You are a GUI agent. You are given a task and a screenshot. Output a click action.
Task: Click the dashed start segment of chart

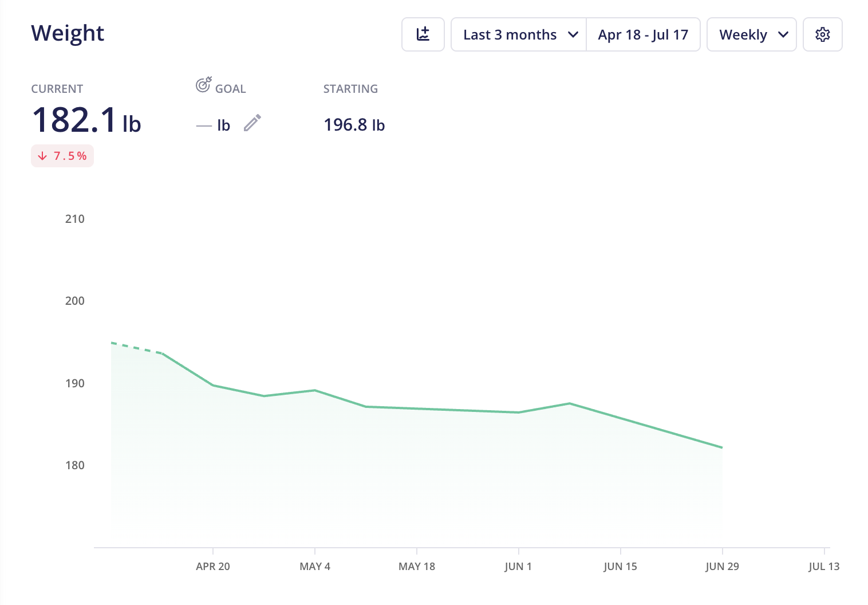(x=137, y=348)
